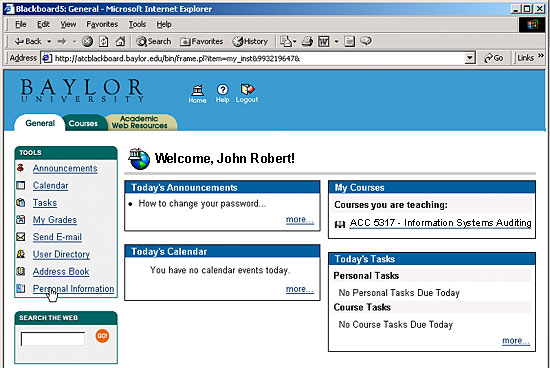Open the Help menu
The image size is (550, 368).
[x=164, y=24]
